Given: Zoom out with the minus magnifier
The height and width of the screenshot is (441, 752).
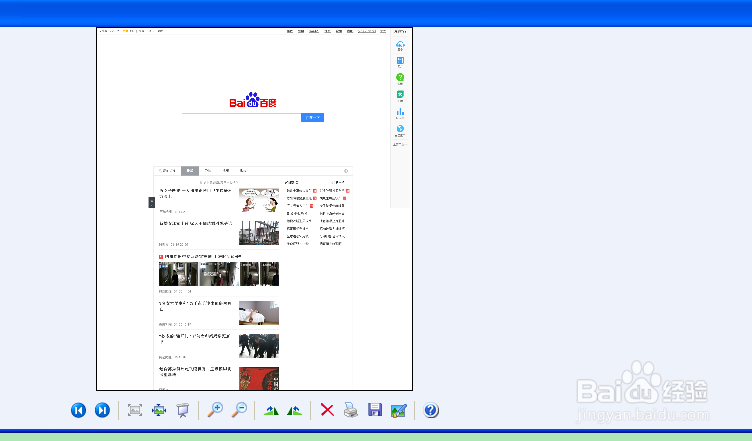Looking at the screenshot, I should [239, 410].
